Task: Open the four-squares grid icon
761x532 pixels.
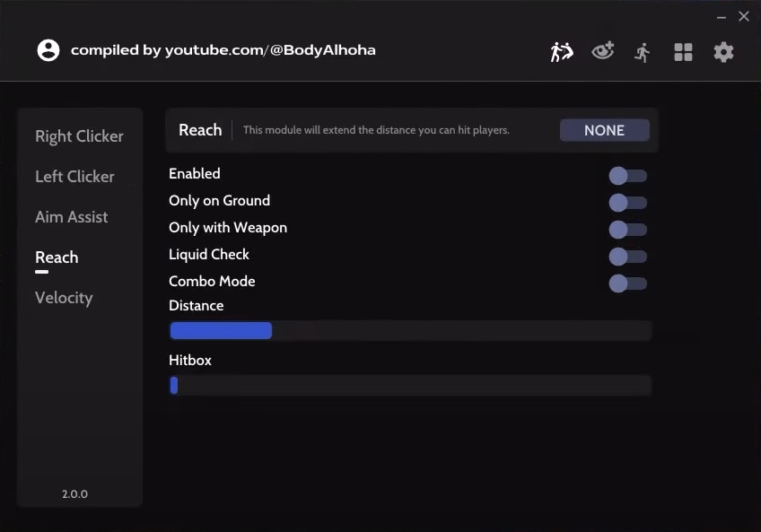Action: click(683, 52)
